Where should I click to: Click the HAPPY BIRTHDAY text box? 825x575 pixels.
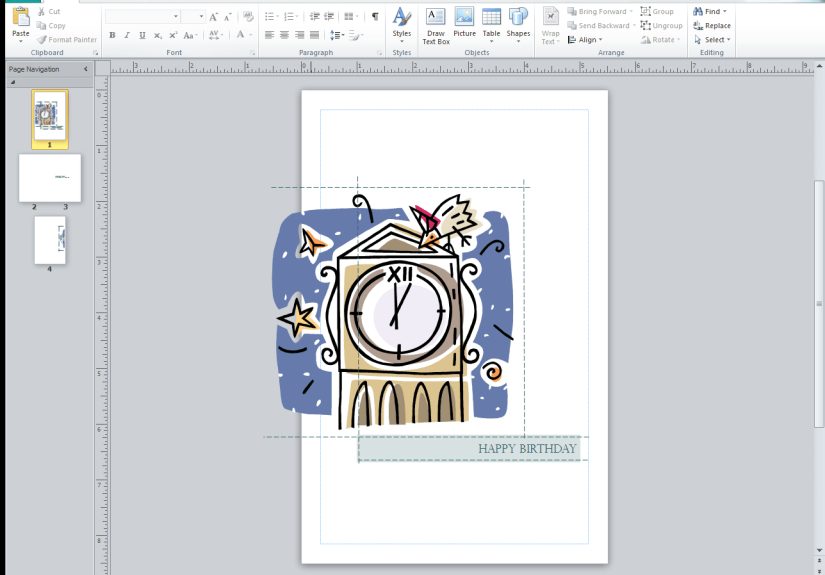469,448
